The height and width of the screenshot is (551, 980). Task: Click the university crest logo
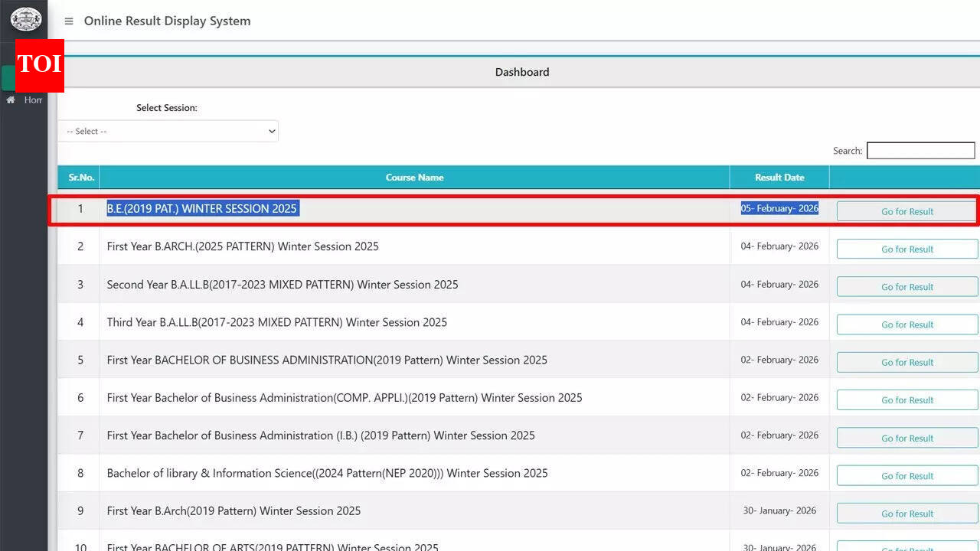click(x=25, y=20)
